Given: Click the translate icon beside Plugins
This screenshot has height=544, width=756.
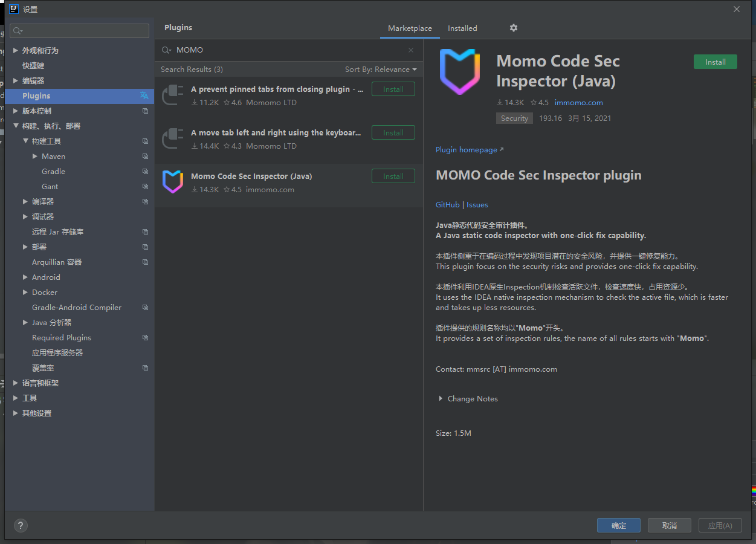Looking at the screenshot, I should [144, 96].
